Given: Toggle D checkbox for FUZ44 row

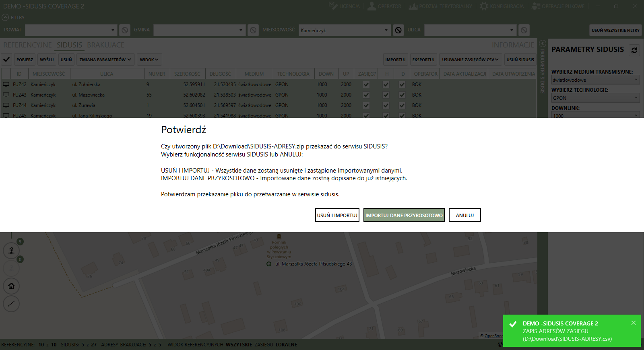Looking at the screenshot, I should point(402,105).
